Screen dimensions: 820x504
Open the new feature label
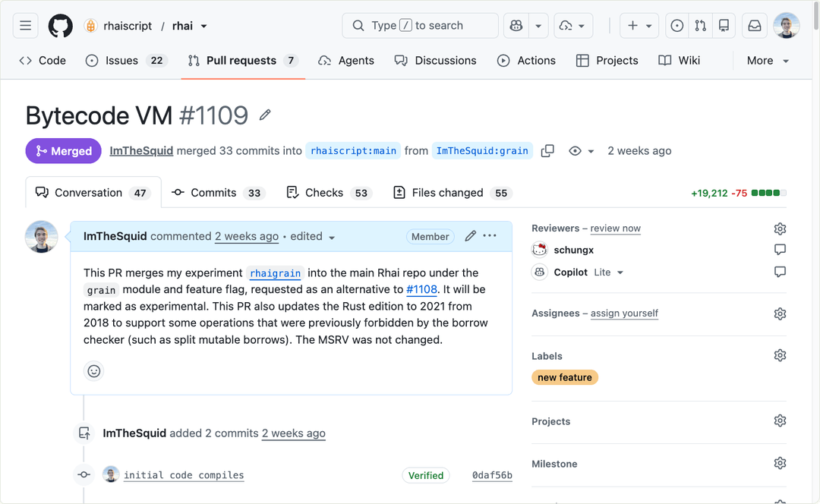click(565, 377)
